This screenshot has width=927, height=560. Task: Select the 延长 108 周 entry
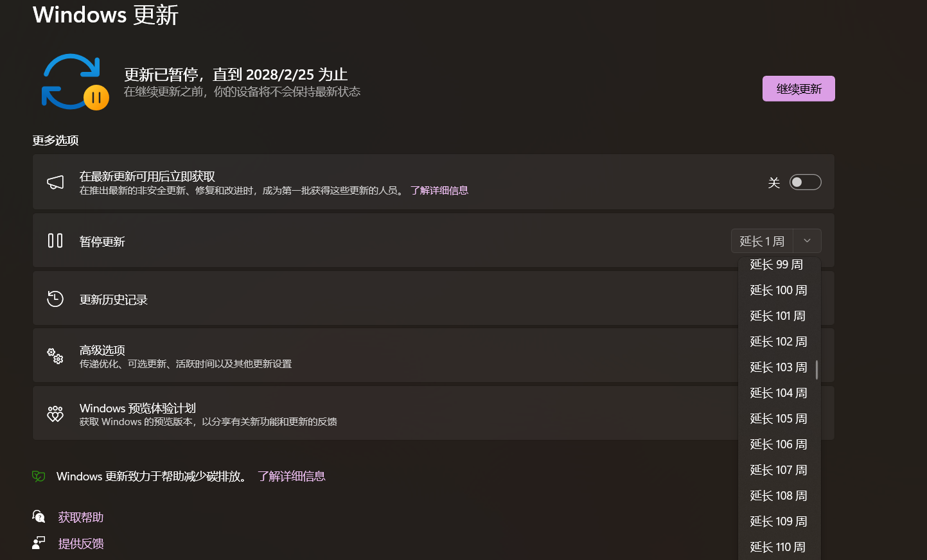click(779, 496)
